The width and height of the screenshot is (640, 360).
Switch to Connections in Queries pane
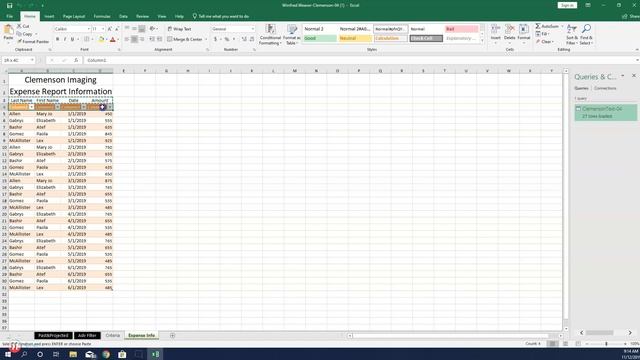[x=605, y=88]
